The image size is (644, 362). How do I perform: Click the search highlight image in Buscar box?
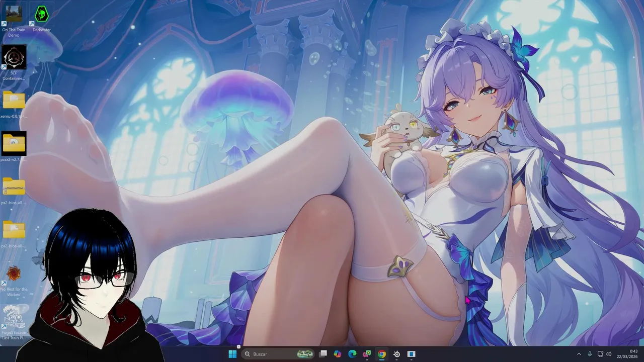click(x=305, y=354)
